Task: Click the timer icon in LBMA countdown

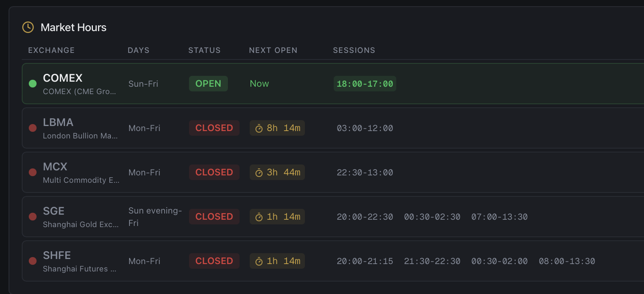Action: [x=259, y=128]
